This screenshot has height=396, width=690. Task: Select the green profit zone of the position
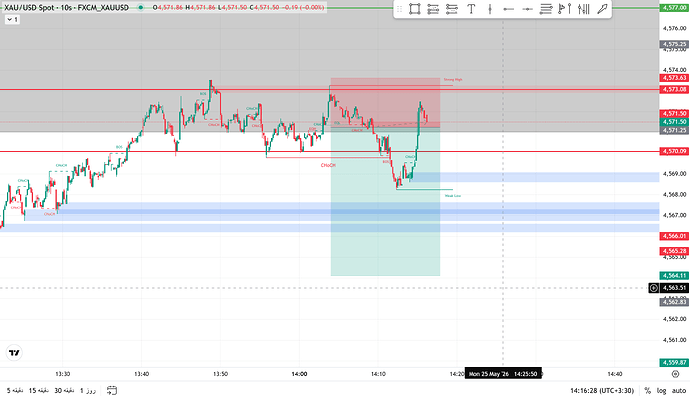[x=385, y=202]
